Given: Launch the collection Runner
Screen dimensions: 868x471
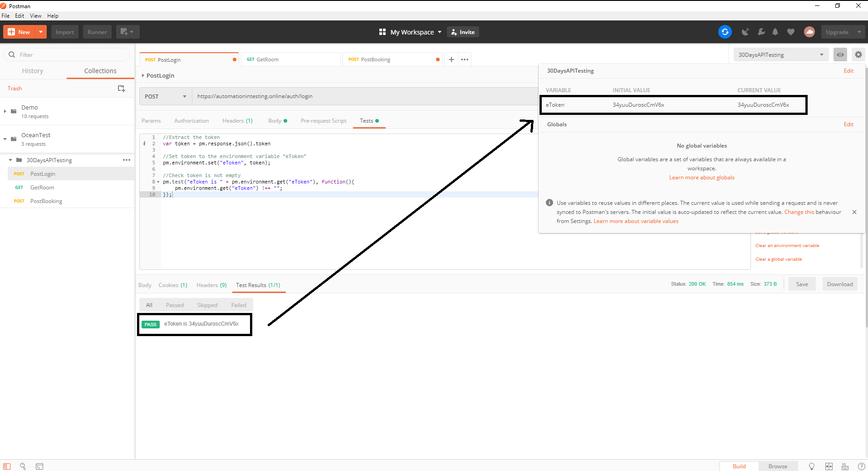Looking at the screenshot, I should [x=97, y=32].
